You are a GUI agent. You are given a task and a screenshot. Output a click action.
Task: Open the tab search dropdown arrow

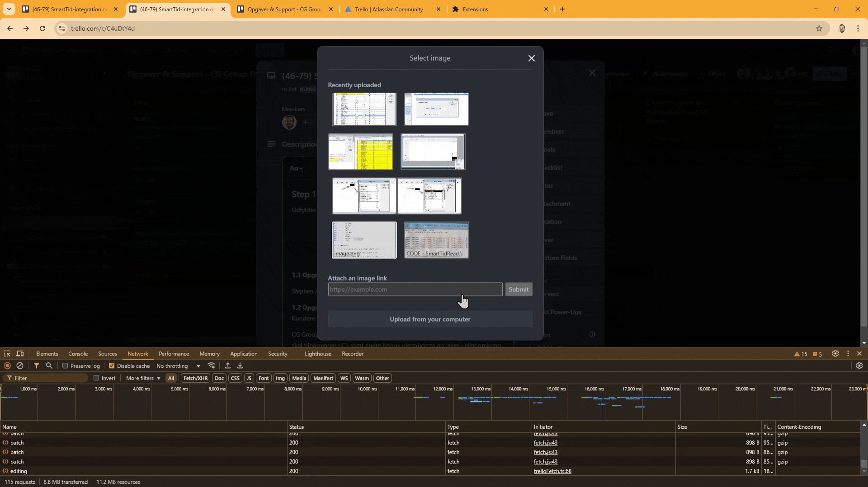tap(9, 9)
